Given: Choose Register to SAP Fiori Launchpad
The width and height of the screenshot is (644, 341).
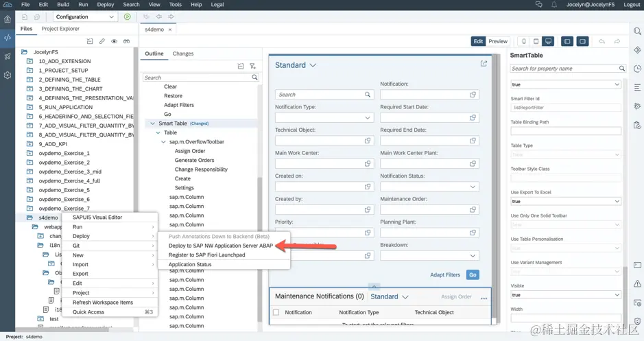Looking at the screenshot, I should click(x=206, y=255).
